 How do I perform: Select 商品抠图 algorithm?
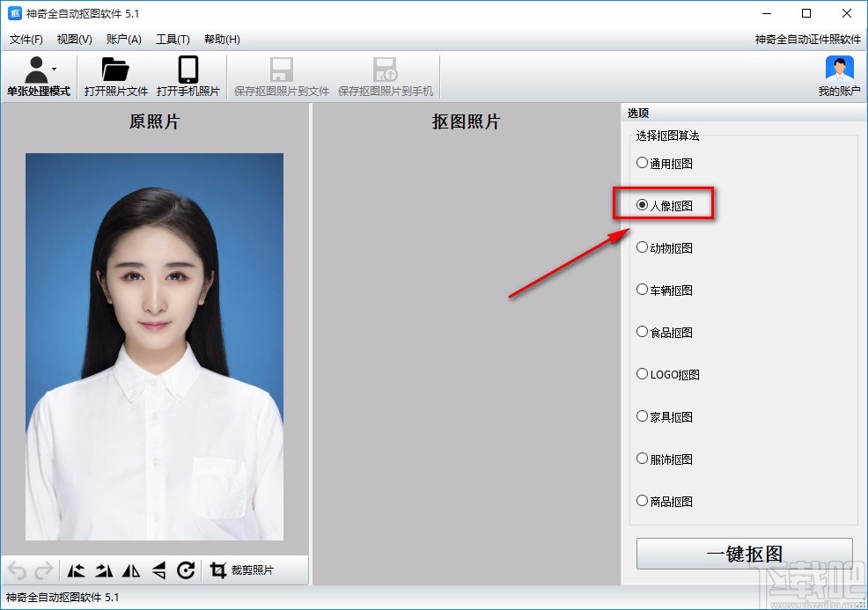665,502
